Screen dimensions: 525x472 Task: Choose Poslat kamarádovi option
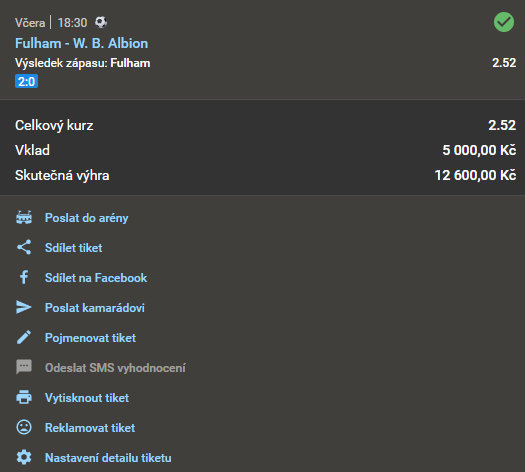pyautogui.click(x=95, y=308)
